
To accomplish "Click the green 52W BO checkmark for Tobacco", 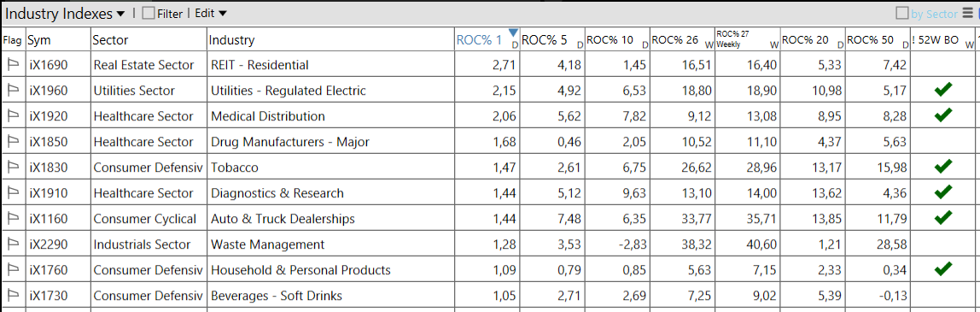I will 943,167.
